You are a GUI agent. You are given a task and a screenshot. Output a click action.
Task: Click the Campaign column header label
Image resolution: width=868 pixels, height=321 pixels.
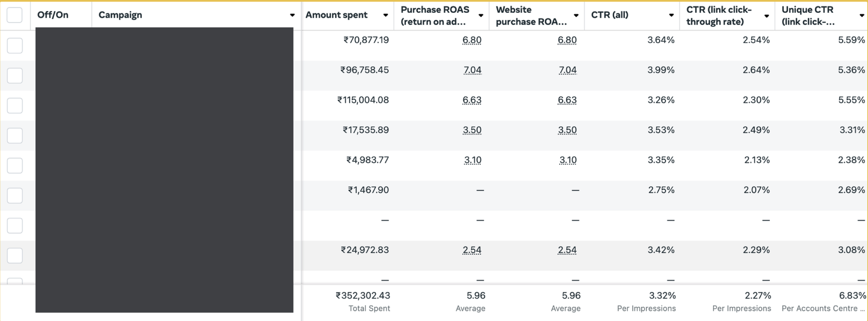(x=120, y=15)
